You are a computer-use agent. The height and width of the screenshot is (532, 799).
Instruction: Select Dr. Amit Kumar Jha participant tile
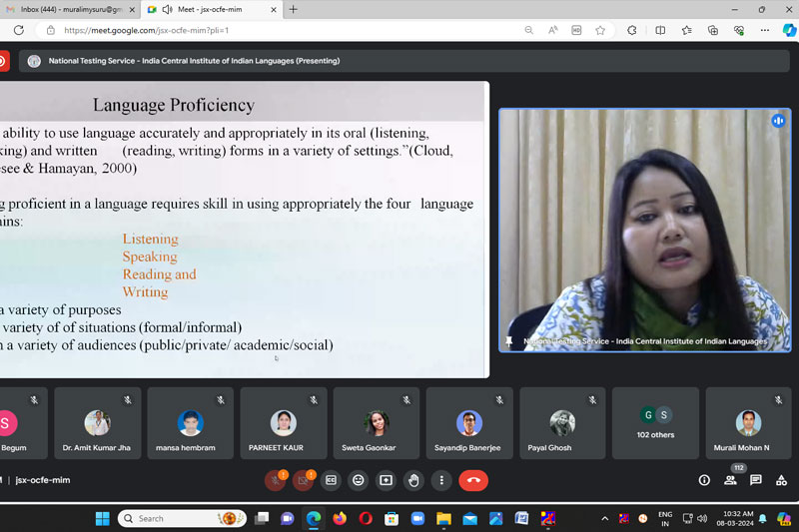(x=97, y=423)
